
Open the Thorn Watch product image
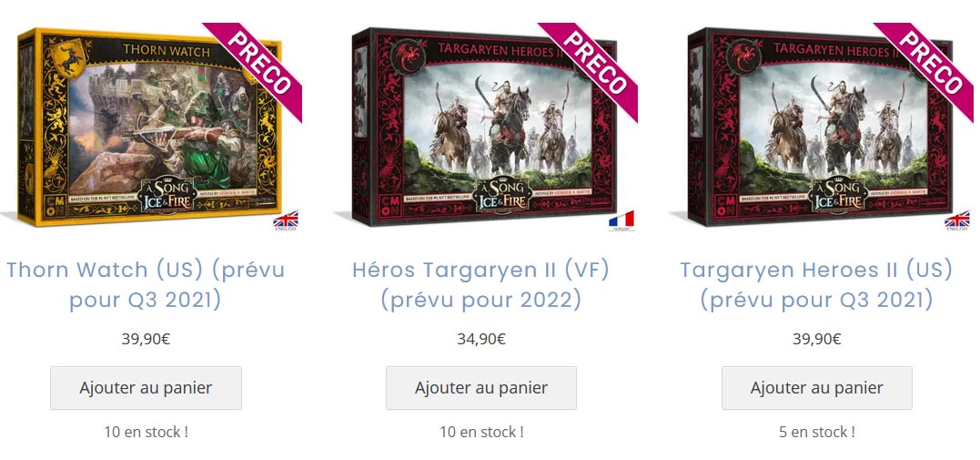click(150, 127)
